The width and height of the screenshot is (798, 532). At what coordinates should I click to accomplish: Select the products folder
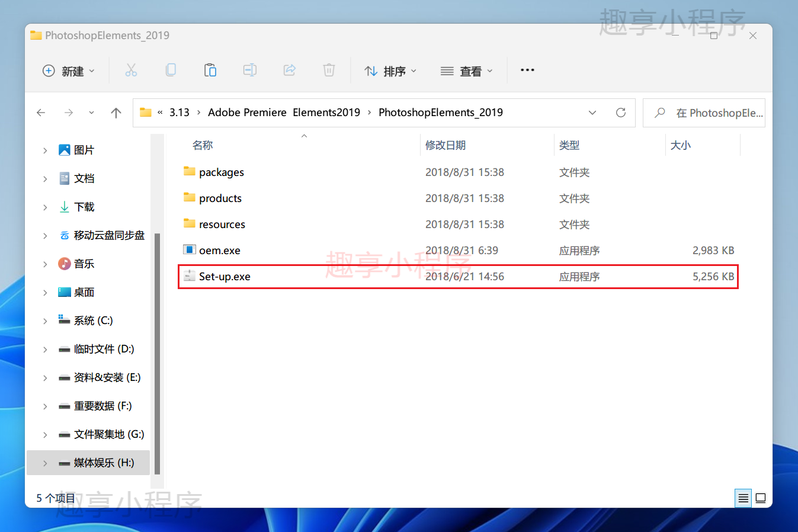click(x=459, y=198)
